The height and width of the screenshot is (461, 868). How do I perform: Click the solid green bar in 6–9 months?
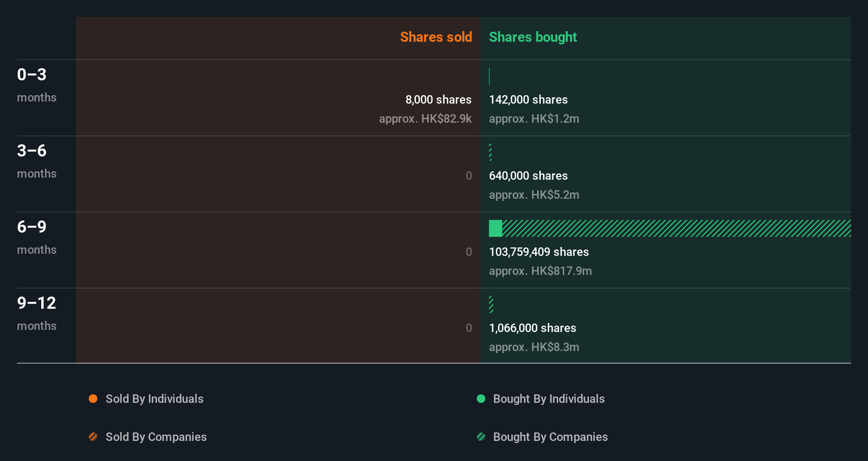tap(495, 228)
